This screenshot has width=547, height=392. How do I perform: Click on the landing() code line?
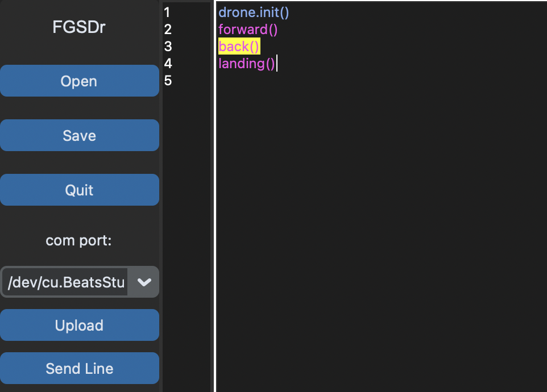click(x=246, y=63)
